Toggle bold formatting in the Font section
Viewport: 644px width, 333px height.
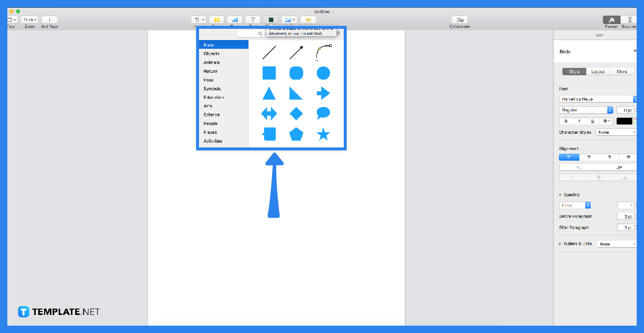(565, 121)
